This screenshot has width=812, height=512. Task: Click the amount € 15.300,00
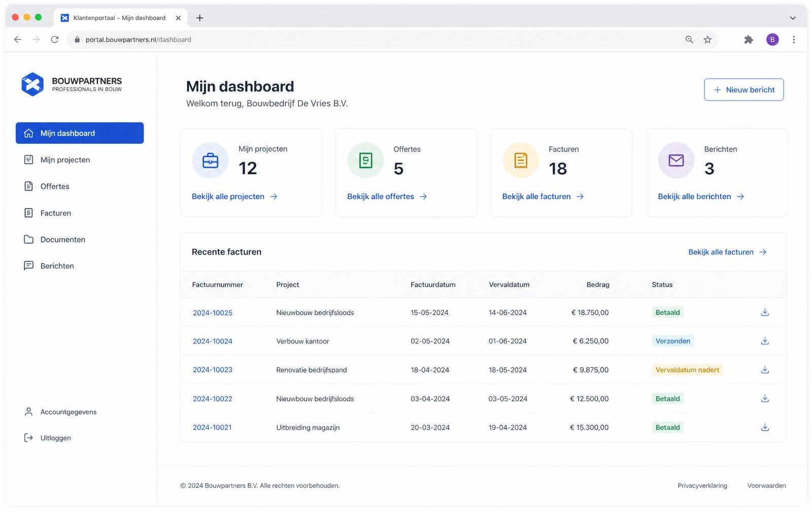click(x=589, y=428)
